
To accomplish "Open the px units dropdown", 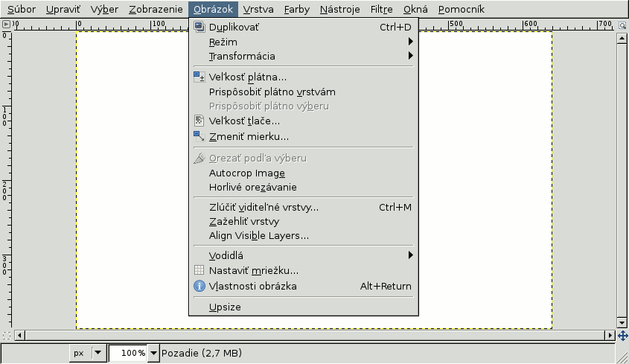I will pyautogui.click(x=87, y=353).
